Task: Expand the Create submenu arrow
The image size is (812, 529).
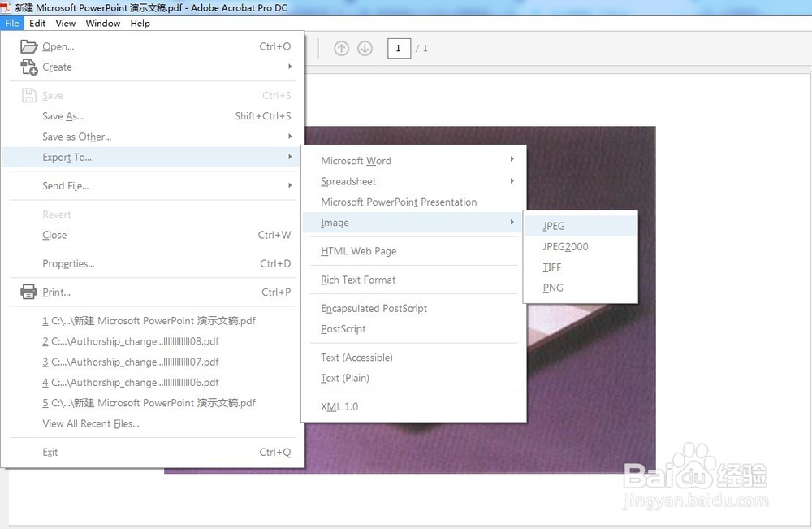Action: 290,67
